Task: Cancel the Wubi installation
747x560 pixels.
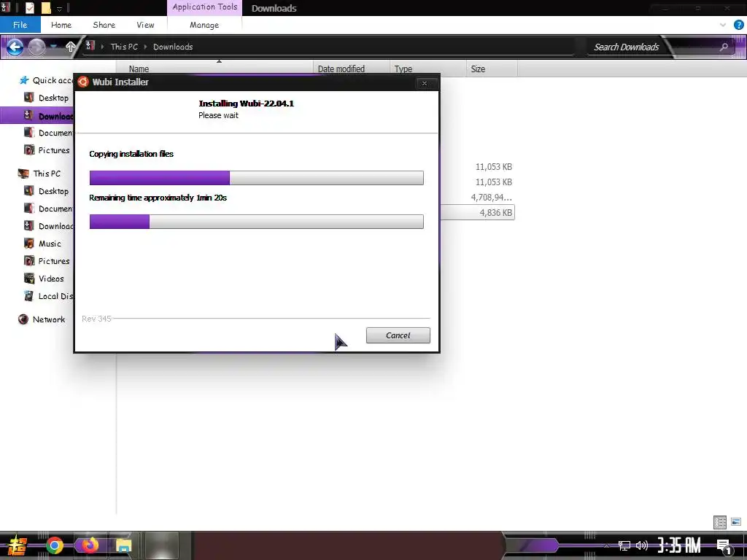Action: [x=398, y=335]
